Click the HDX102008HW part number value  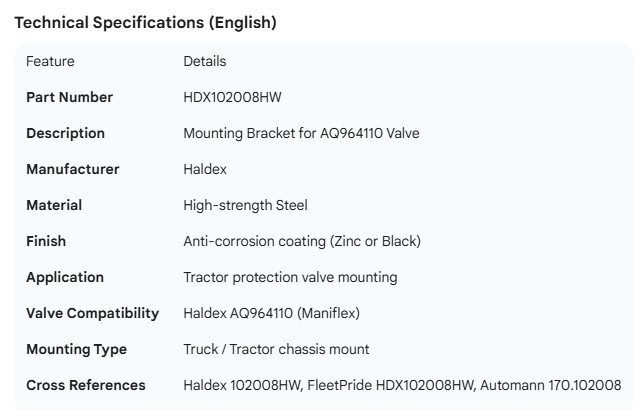(x=234, y=97)
